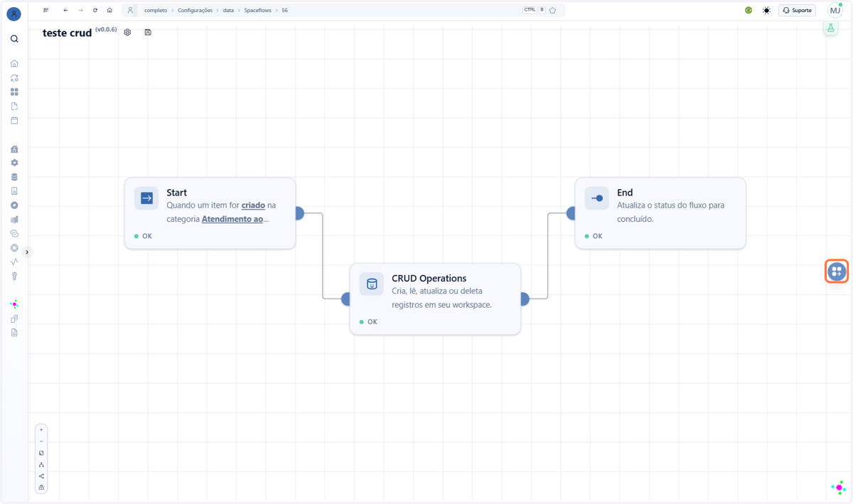The width and height of the screenshot is (853, 504).
Task: Click the CRUD Operations input handle
Action: point(346,299)
